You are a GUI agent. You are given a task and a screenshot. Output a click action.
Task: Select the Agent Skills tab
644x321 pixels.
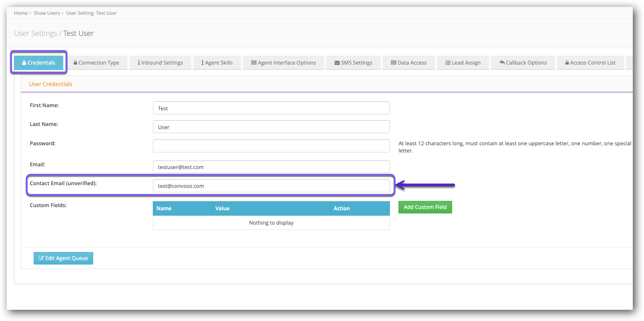(x=217, y=63)
